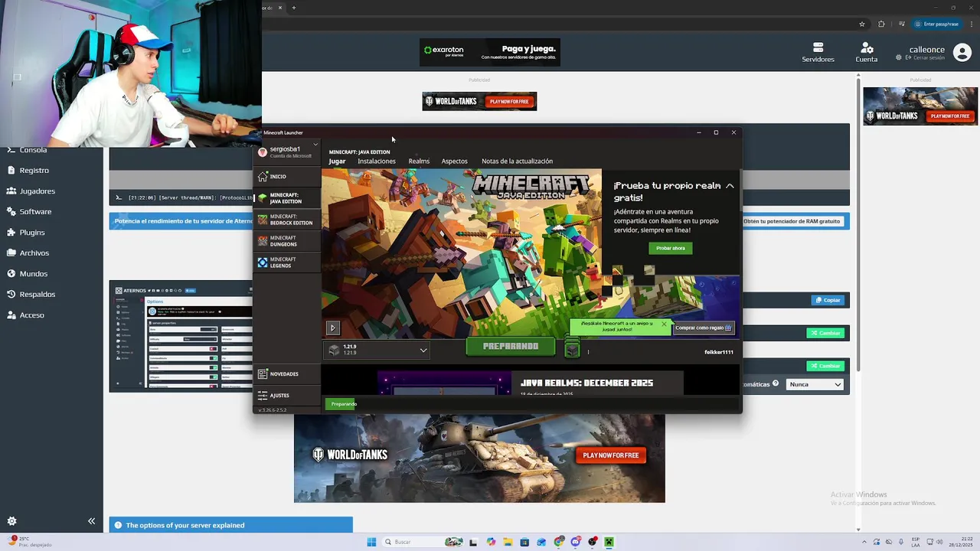Viewport: 980px width, 551px height.
Task: Open Servidores in Aternos header
Action: (818, 52)
